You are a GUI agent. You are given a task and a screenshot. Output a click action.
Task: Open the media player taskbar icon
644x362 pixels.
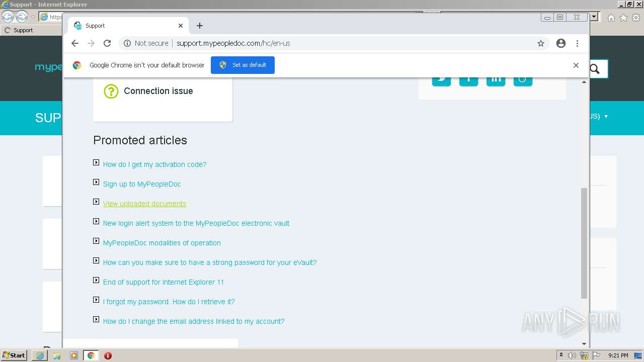click(x=74, y=355)
